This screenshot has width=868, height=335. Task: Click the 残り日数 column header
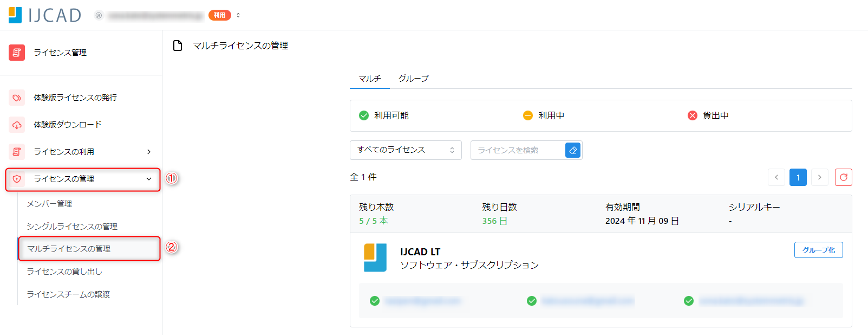(500, 207)
